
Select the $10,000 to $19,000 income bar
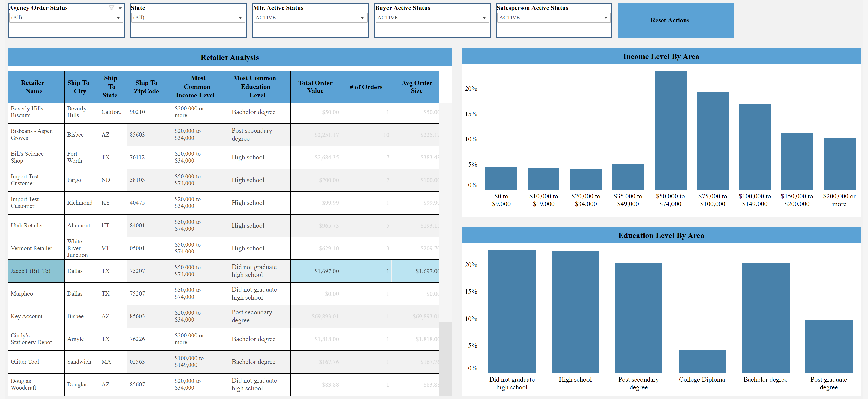pos(544,179)
